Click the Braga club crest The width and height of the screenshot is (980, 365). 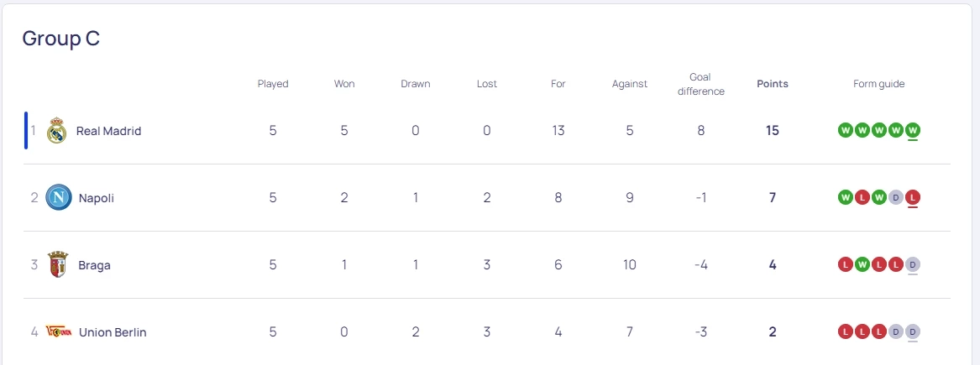(x=58, y=265)
